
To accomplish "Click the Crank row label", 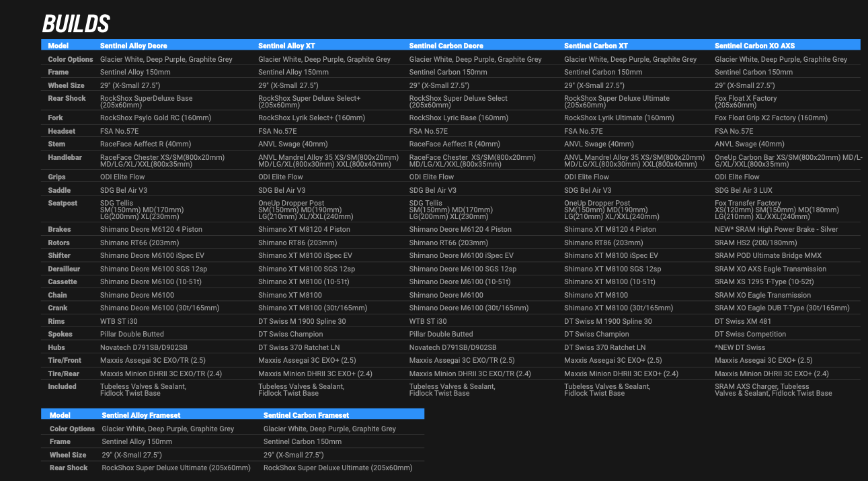I will coord(58,308).
